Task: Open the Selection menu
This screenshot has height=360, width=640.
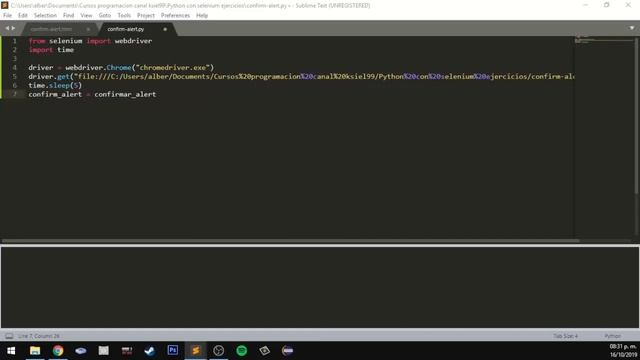Action: [x=45, y=16]
